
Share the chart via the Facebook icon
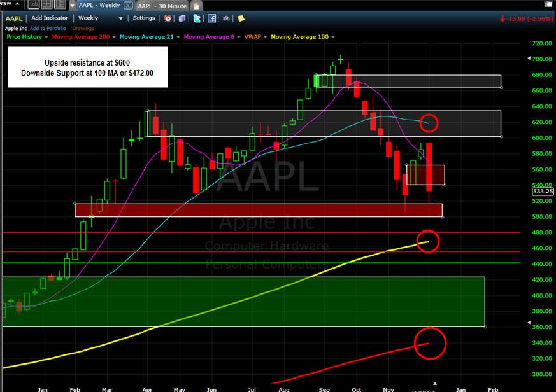(x=211, y=18)
